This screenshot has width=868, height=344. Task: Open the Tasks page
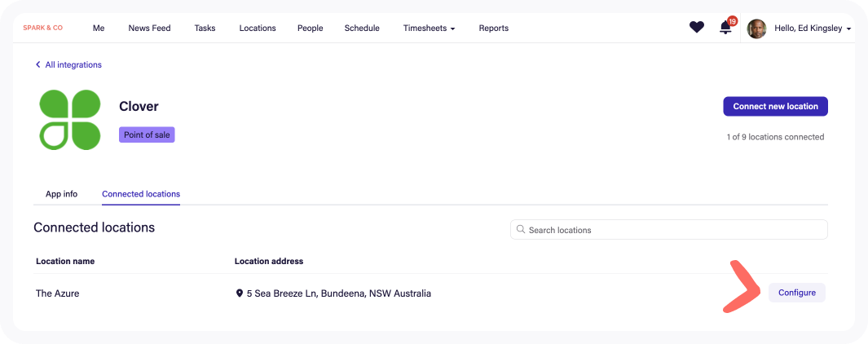point(205,29)
